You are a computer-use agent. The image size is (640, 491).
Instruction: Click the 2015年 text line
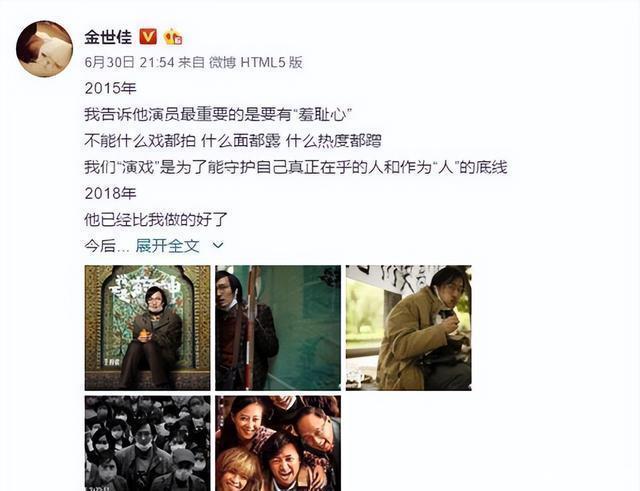[x=110, y=88]
